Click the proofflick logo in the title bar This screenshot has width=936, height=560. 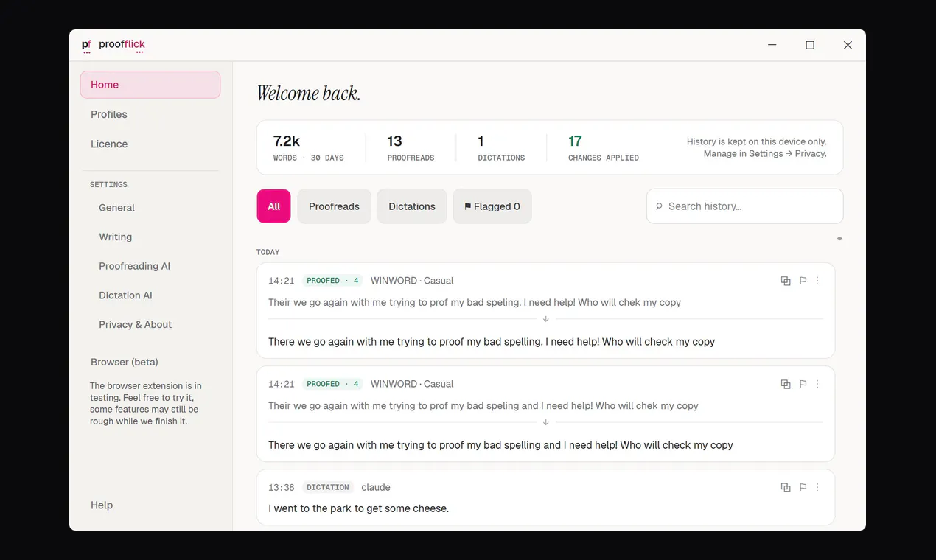113,45
